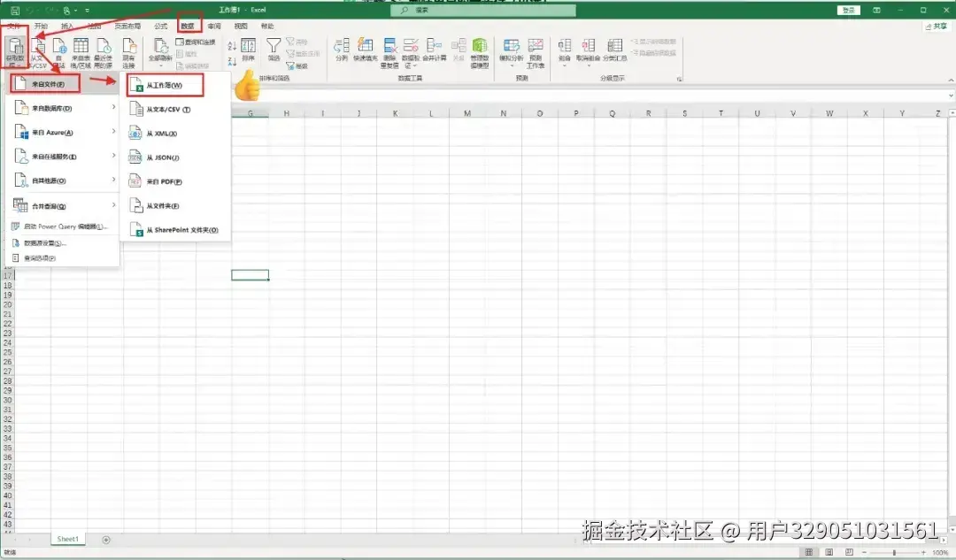
Task: Choose From File (来自文件) menu item
Action: pos(63,84)
